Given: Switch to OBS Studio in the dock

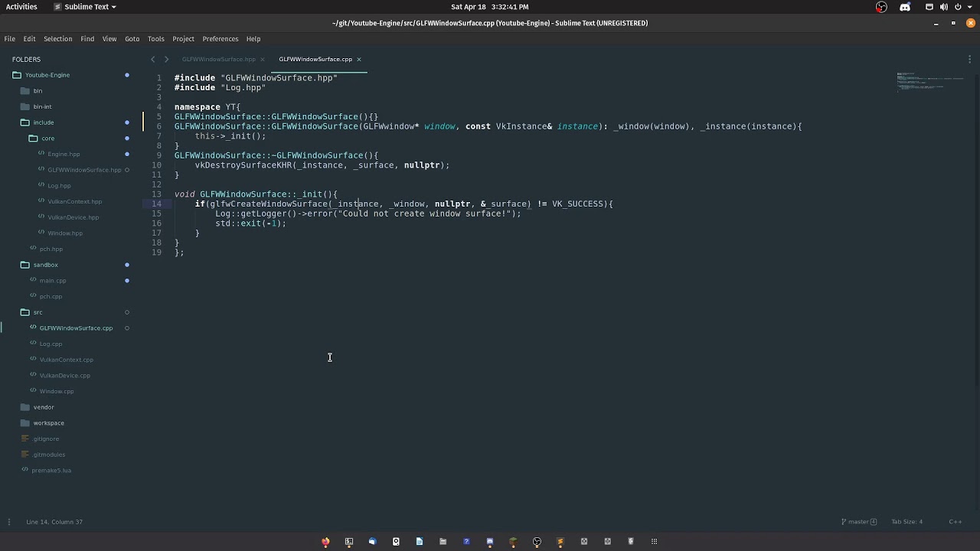Looking at the screenshot, I should pyautogui.click(x=537, y=542).
